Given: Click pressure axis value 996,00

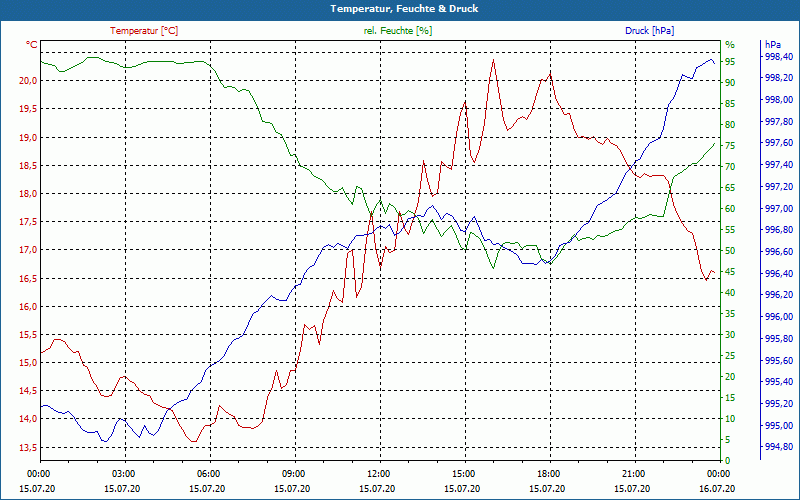Looking at the screenshot, I should tap(779, 317).
